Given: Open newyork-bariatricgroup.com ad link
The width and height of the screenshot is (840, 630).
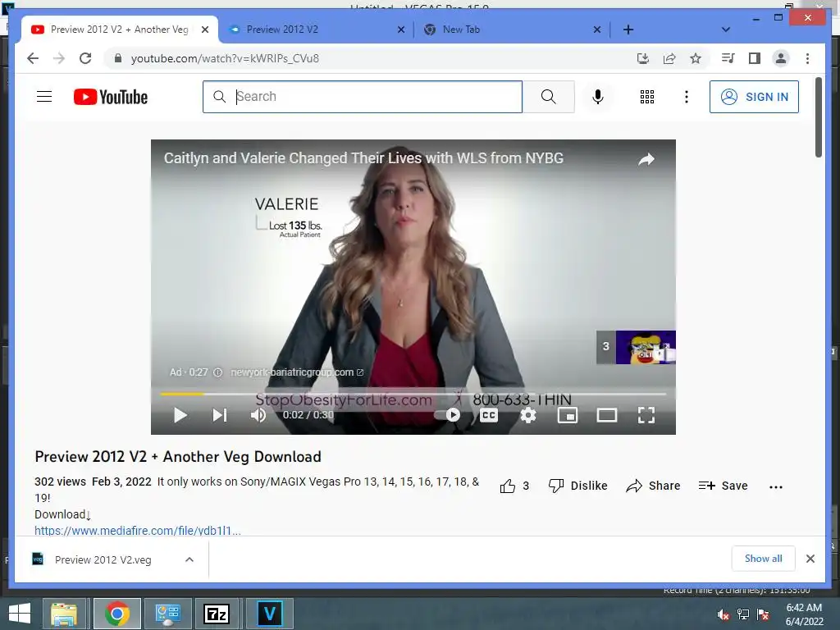Looking at the screenshot, I should coord(297,372).
